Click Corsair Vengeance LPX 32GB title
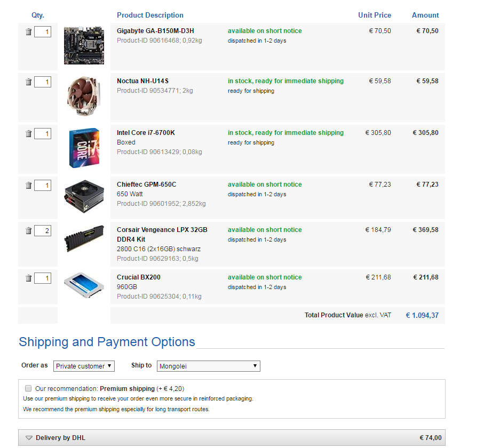 point(162,230)
